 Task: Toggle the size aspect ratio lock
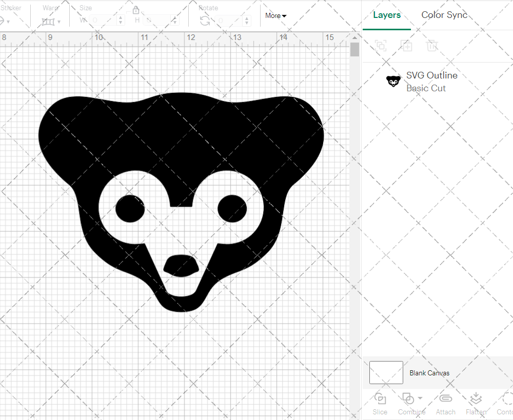tap(136, 10)
